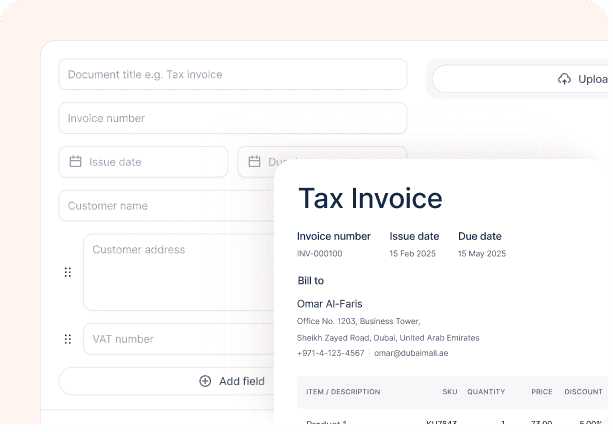Click into the Customer address text area
The width and height of the screenshot is (613, 432).
[179, 272]
